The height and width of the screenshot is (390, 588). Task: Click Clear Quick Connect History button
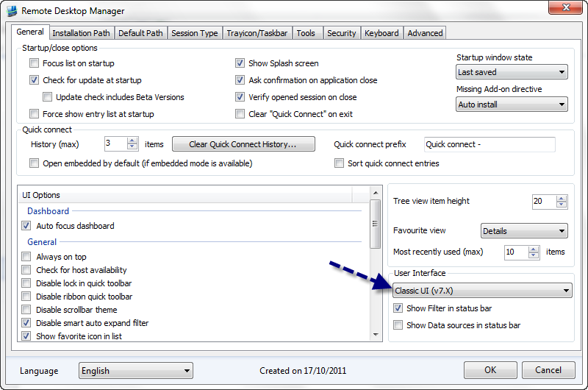[x=243, y=144]
